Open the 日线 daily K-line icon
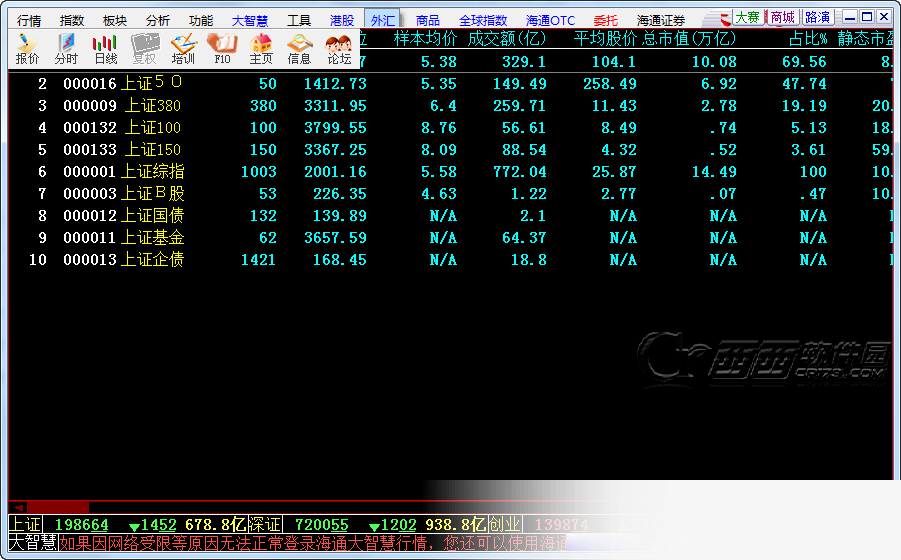The height and width of the screenshot is (560, 901). [x=105, y=49]
